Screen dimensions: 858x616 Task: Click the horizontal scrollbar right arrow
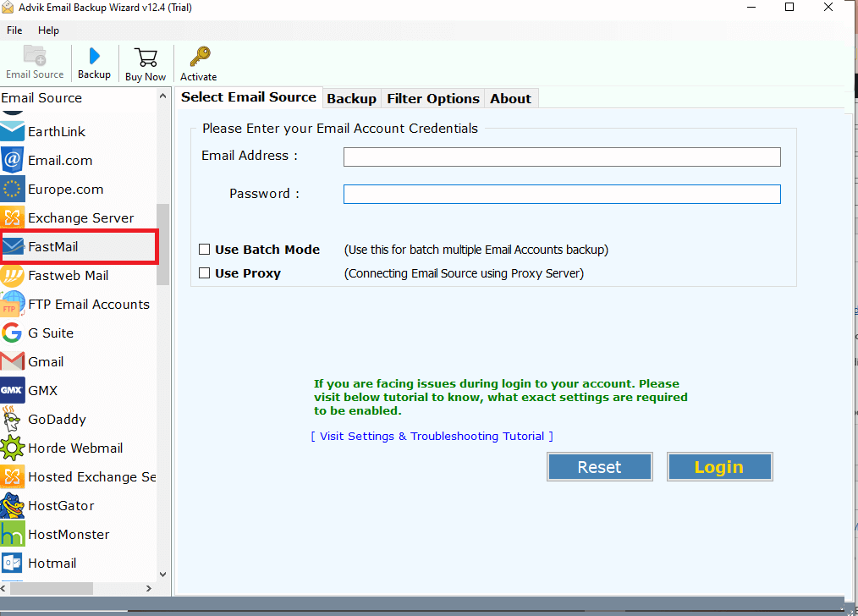click(149, 589)
